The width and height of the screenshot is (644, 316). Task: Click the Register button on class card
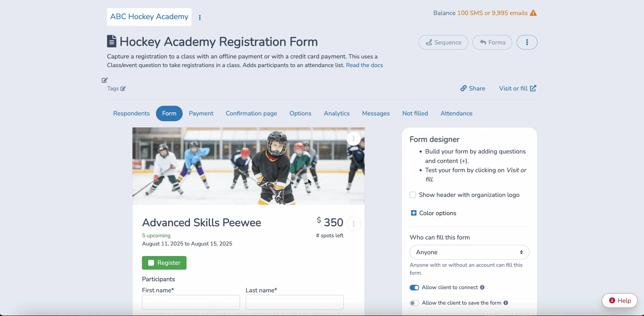pyautogui.click(x=164, y=263)
